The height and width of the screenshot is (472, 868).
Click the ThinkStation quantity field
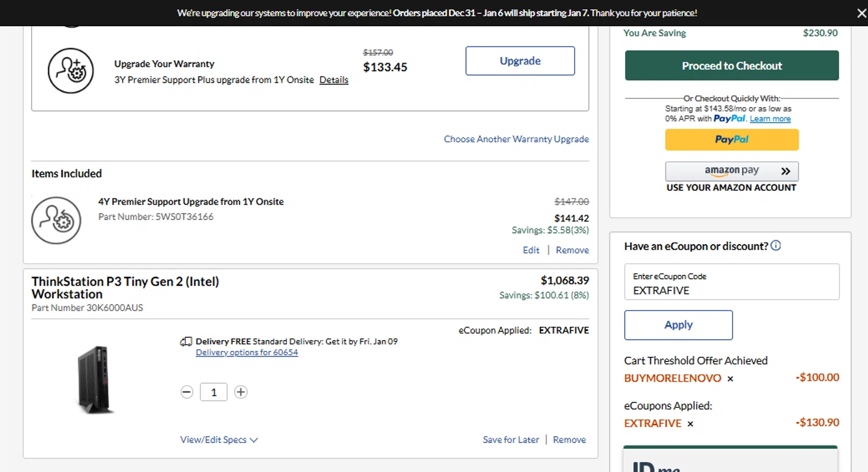[x=214, y=392]
